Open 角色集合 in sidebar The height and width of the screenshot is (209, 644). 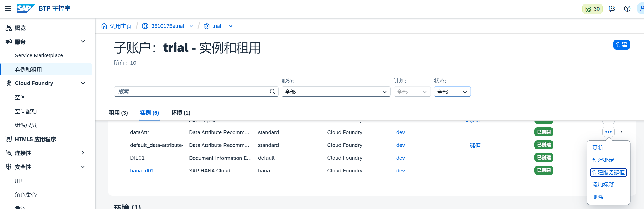26,195
